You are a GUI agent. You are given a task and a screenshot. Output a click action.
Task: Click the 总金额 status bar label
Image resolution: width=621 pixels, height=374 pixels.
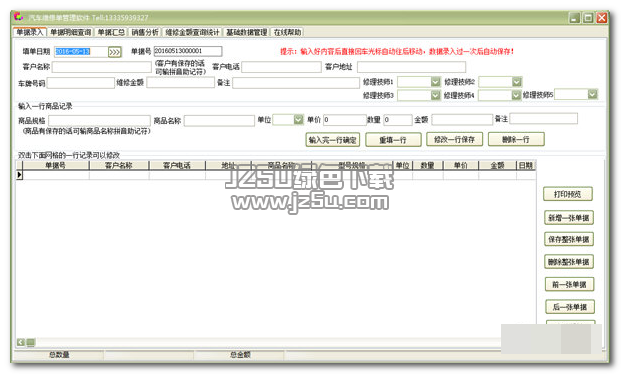coord(240,355)
